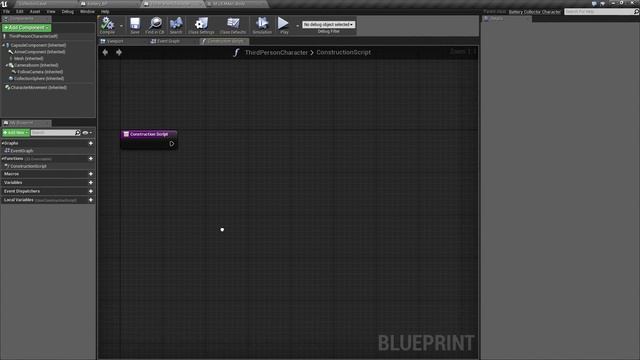Open the Search binoculars tool
Screen dimensions: 640x360
click(x=176, y=25)
